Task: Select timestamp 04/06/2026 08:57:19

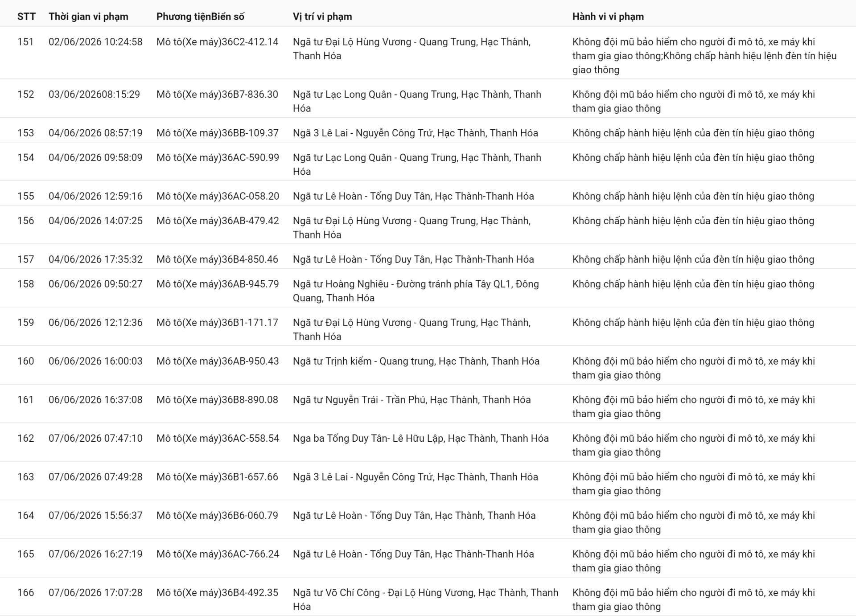Action: (x=95, y=133)
